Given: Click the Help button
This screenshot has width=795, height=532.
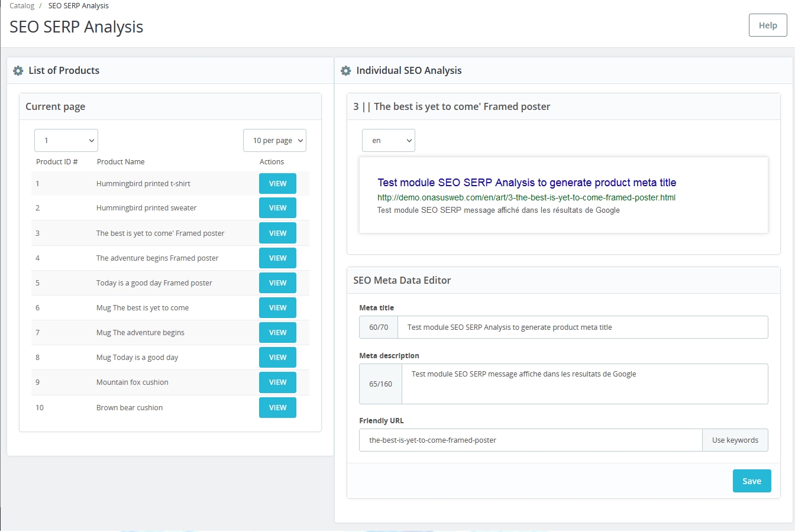Looking at the screenshot, I should (767, 25).
